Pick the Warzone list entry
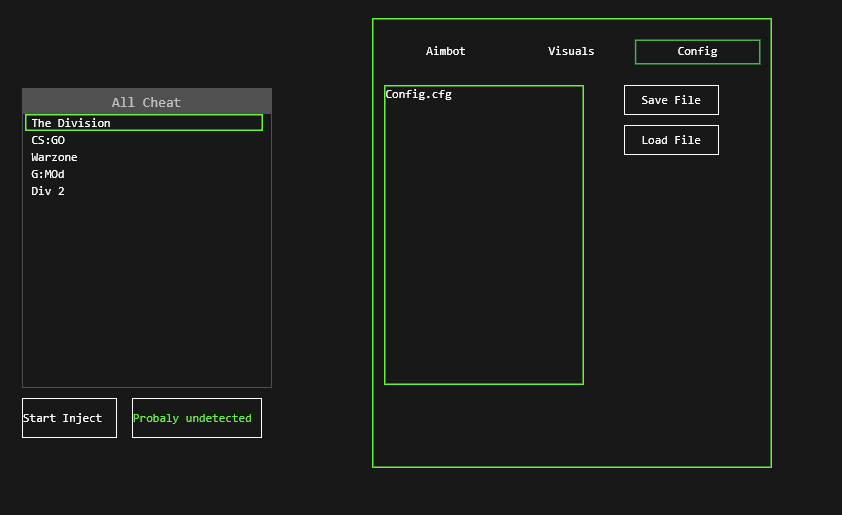842x515 pixels. [x=54, y=157]
